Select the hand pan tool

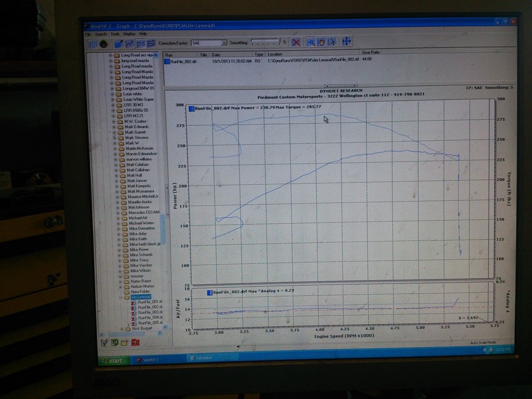[x=321, y=42]
